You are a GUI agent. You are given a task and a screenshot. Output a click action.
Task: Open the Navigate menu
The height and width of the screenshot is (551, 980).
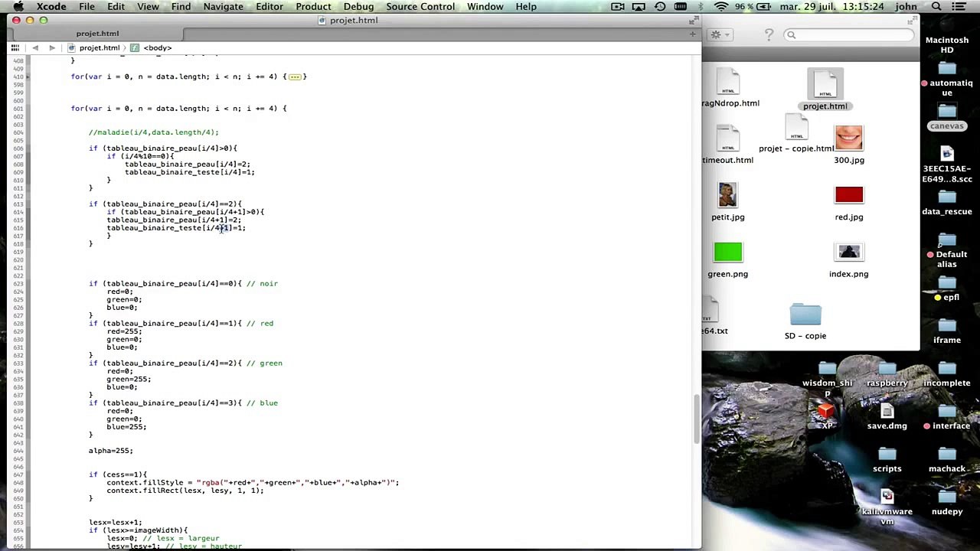223,7
